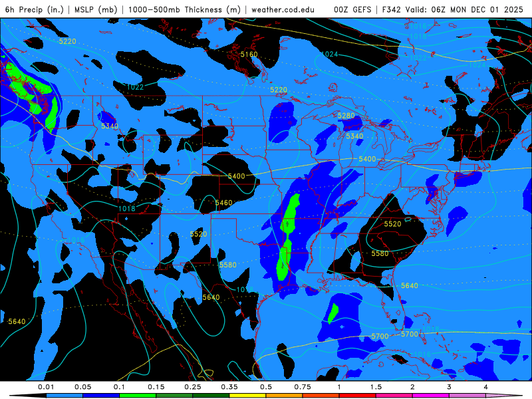Click the 5520 label over Texas Panhandle

(x=198, y=234)
